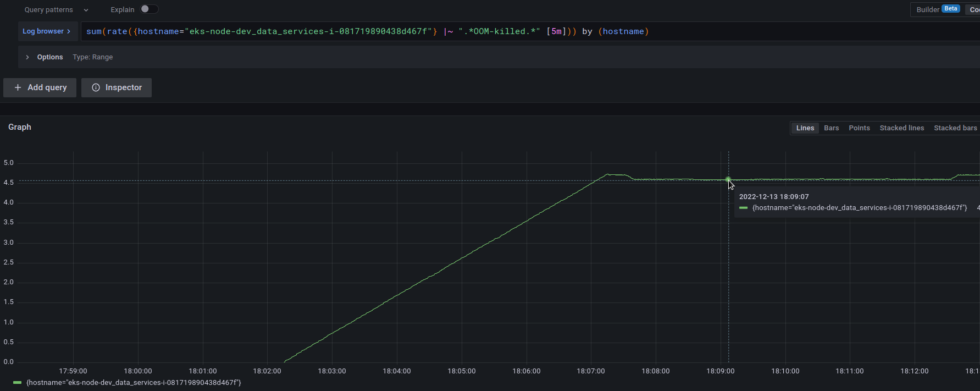The width and height of the screenshot is (980, 391).
Task: Click the Graph panel title
Action: pyautogui.click(x=20, y=127)
